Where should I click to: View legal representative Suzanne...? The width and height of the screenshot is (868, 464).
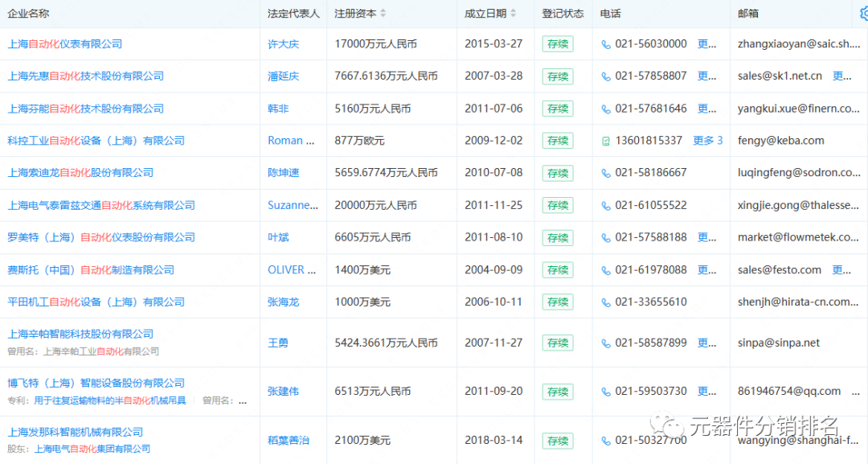coord(293,205)
